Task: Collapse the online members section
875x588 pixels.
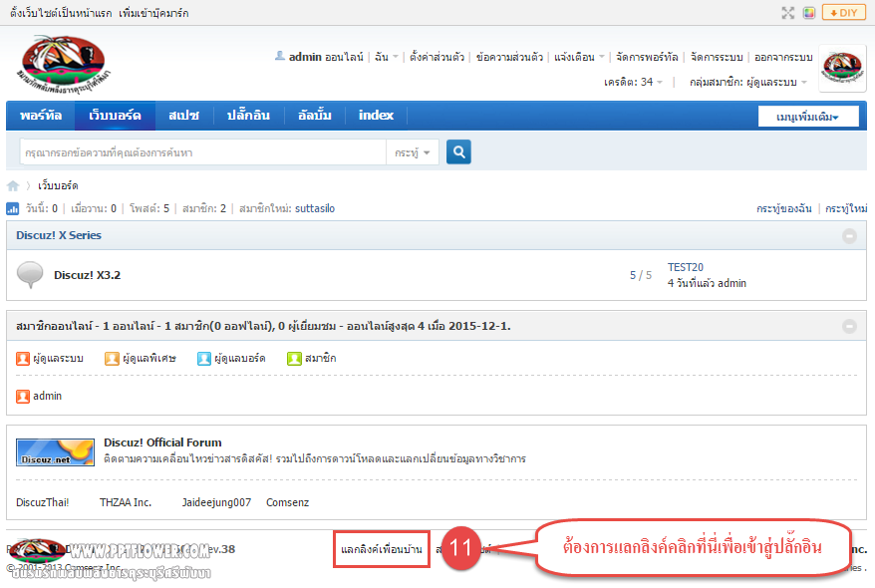Action: [849, 326]
